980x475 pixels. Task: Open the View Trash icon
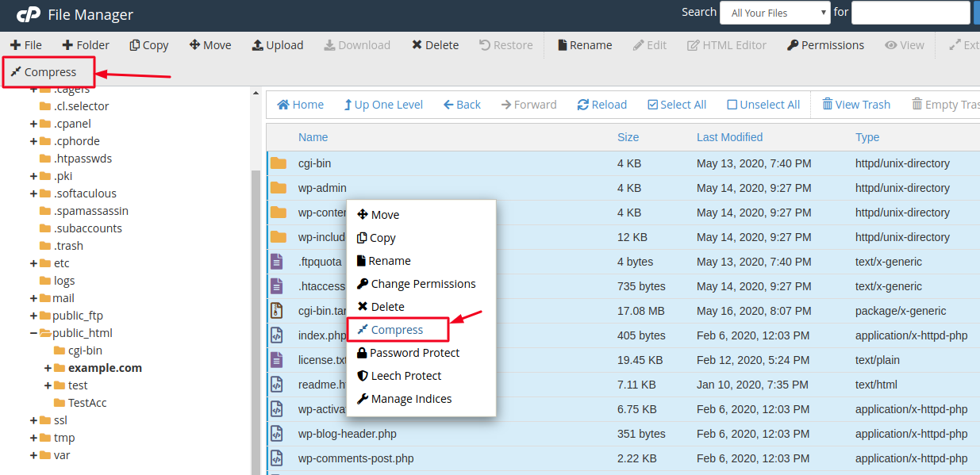[x=856, y=104]
